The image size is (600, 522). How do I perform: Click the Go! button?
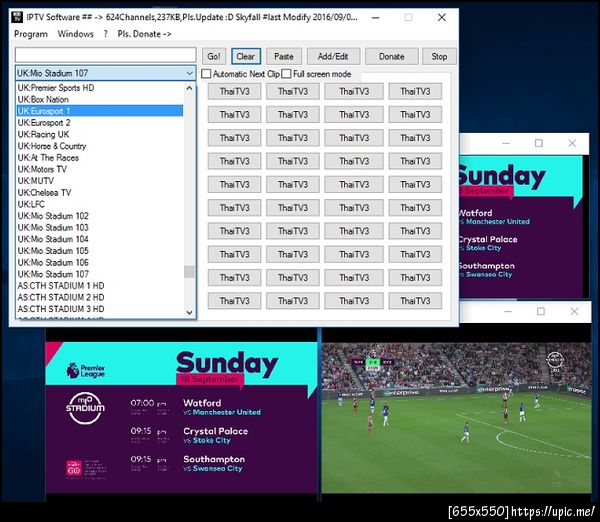(214, 56)
